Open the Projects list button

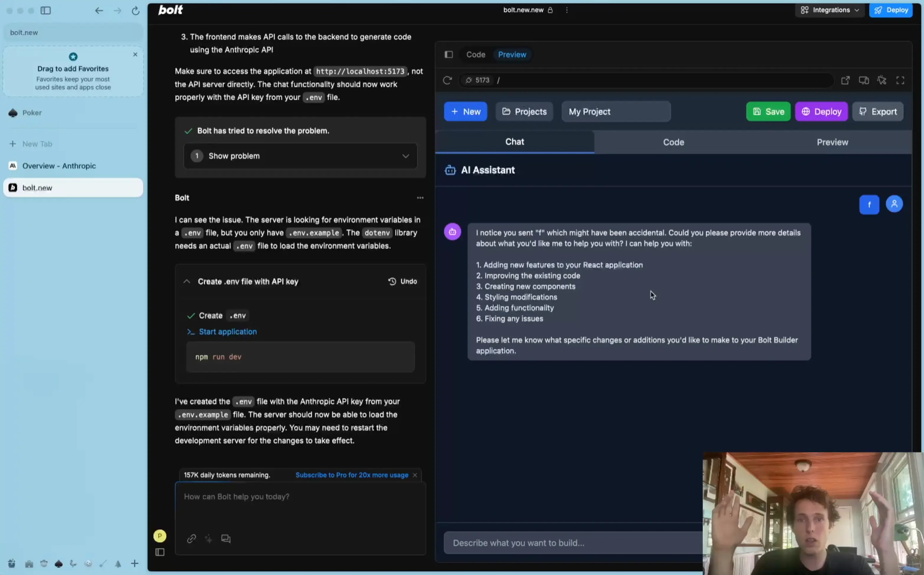pos(524,112)
